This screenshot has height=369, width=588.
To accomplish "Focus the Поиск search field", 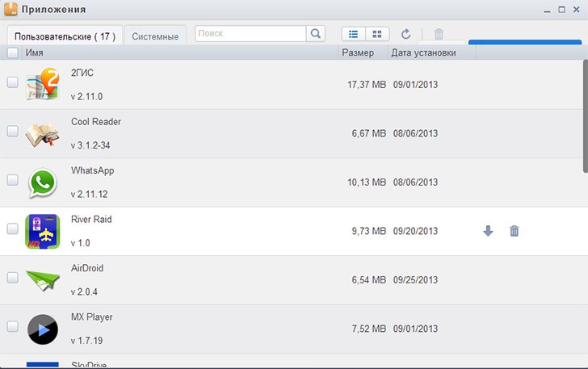I will [250, 34].
